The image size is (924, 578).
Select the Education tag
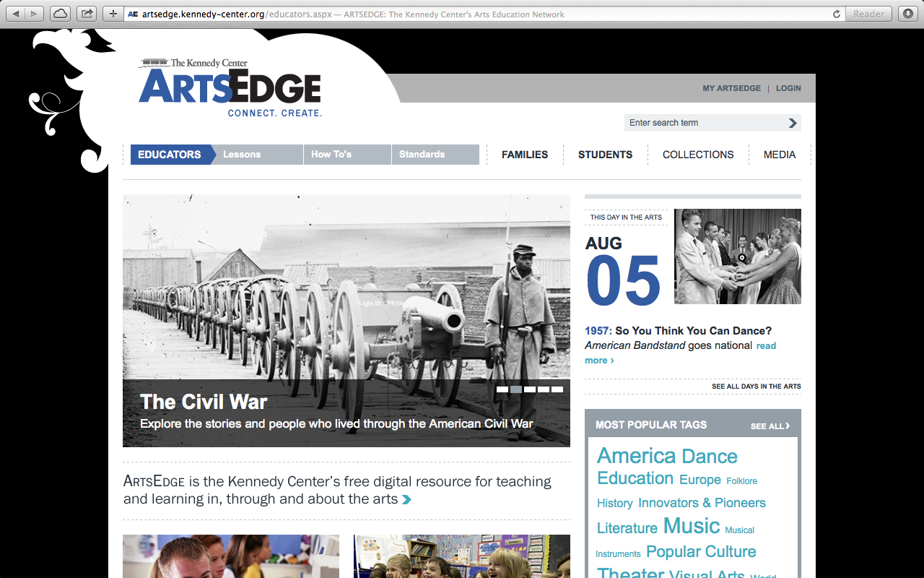pyautogui.click(x=635, y=478)
